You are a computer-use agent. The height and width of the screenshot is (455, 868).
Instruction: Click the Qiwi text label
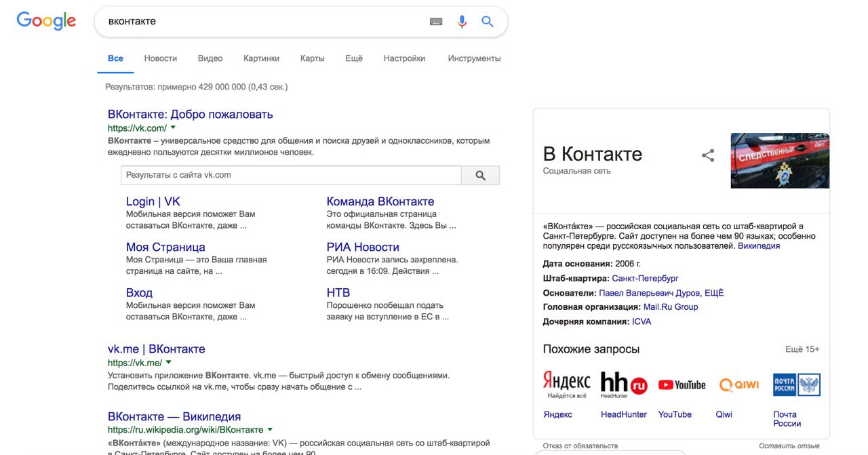coord(724,414)
